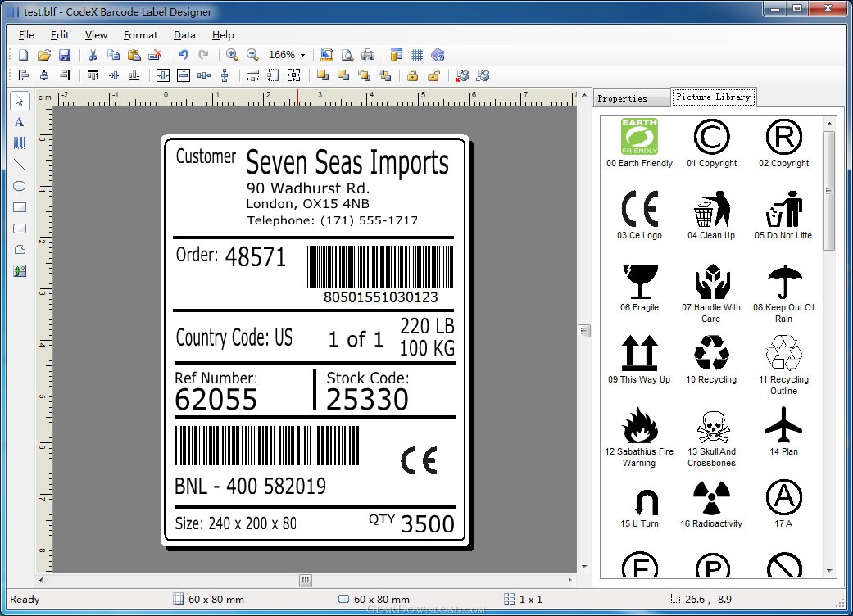This screenshot has width=853, height=616.
Task: Make selected objects the same width
Action: click(x=252, y=75)
